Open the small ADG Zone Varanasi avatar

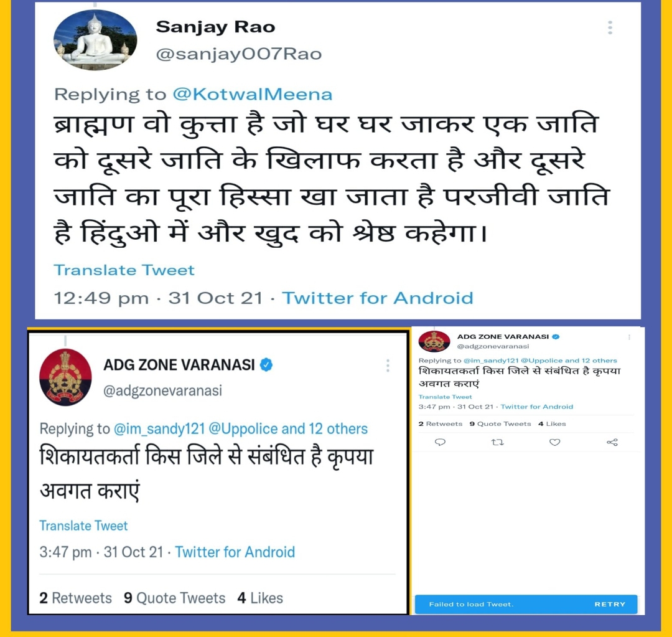tap(434, 341)
